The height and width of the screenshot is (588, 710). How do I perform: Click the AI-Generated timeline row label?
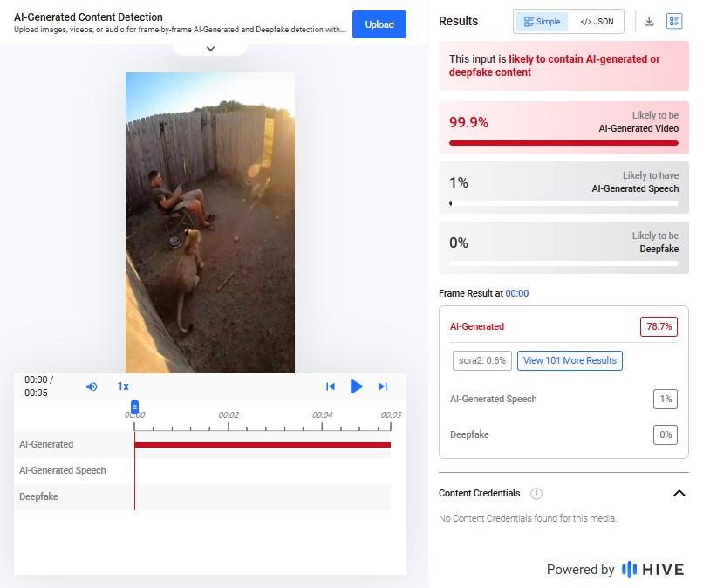coord(46,444)
